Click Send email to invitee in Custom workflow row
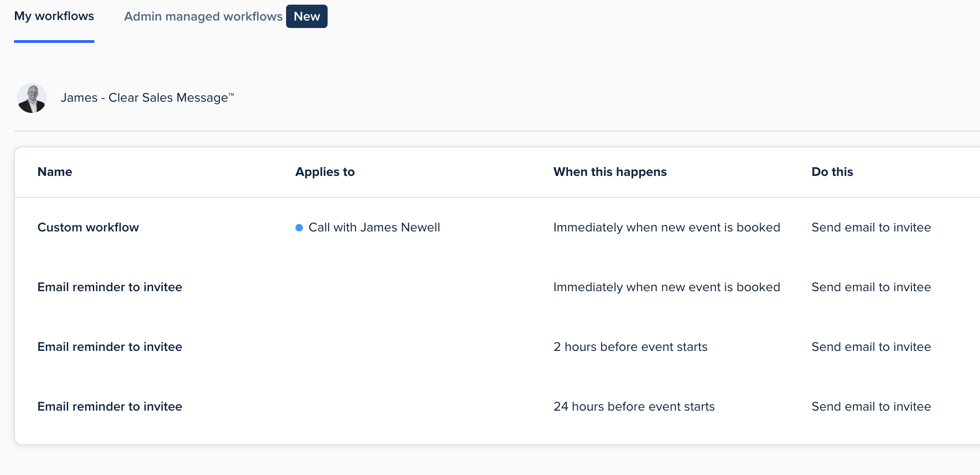The image size is (980, 475). (871, 227)
